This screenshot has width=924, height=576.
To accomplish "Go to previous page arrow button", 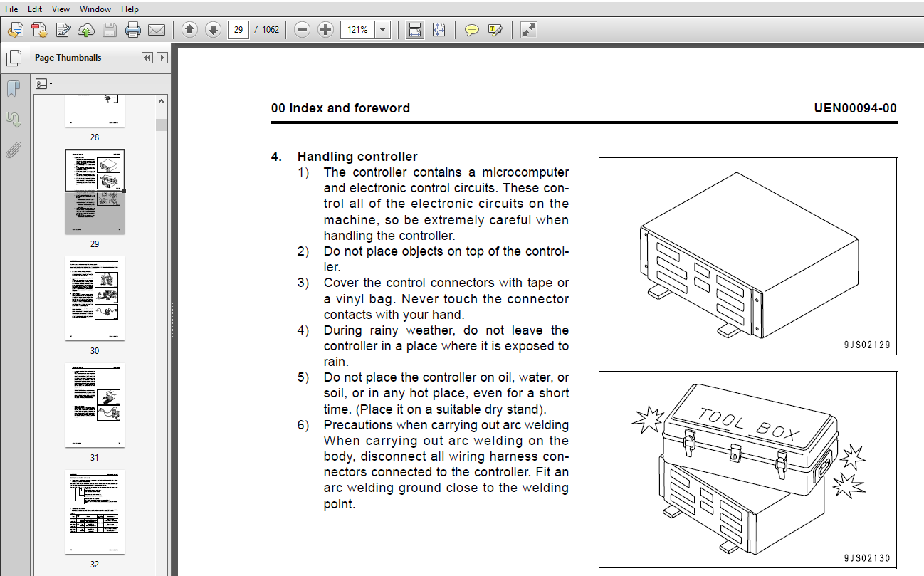I will [189, 30].
